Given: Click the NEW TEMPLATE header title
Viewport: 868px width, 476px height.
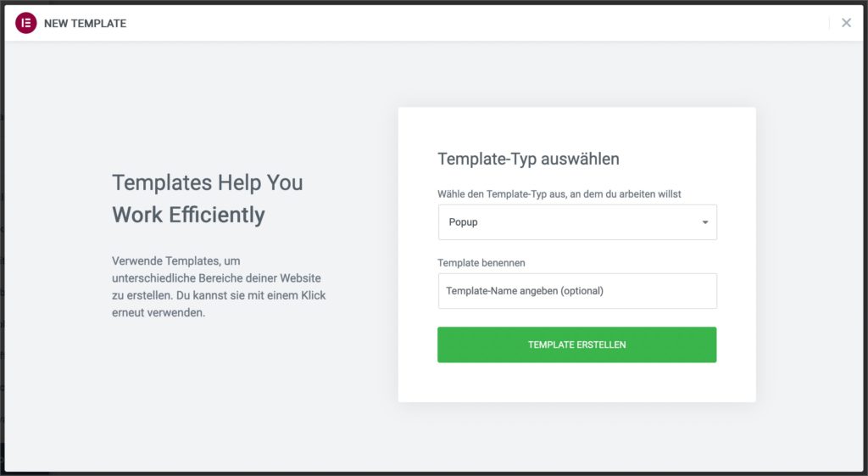Looking at the screenshot, I should 86,23.
